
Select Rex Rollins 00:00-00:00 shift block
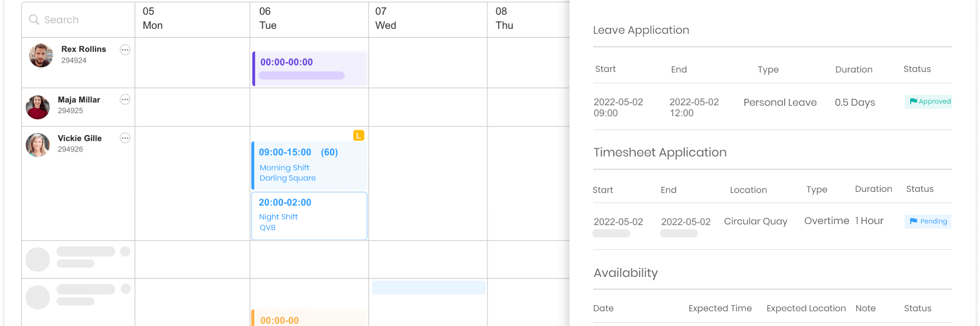[x=309, y=69]
